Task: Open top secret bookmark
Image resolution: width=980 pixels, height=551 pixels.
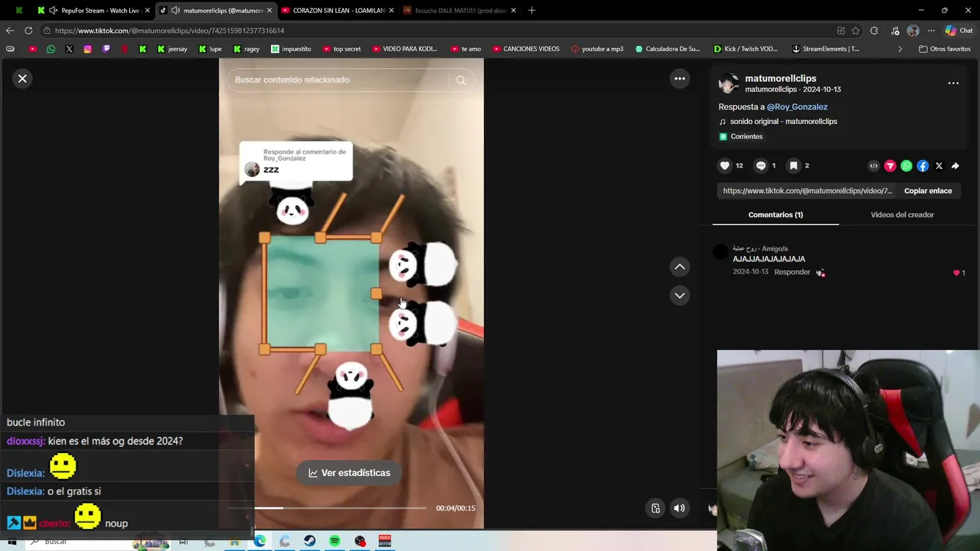Action: point(341,49)
